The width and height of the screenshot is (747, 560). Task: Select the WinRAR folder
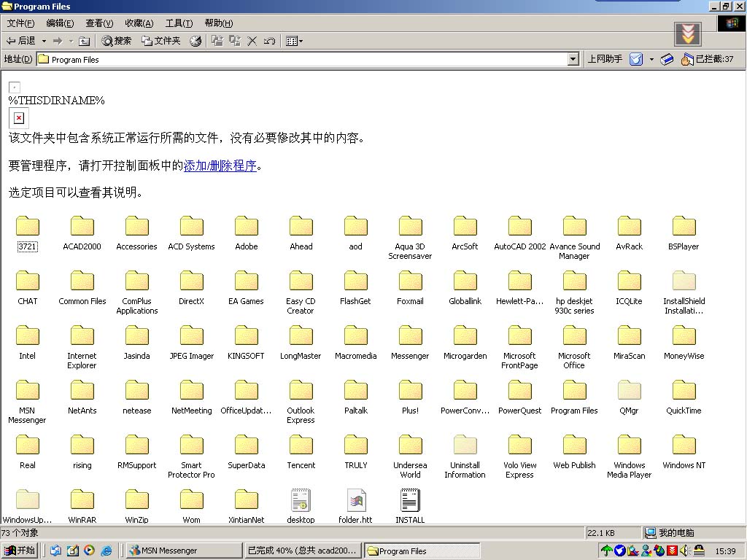(x=82, y=507)
